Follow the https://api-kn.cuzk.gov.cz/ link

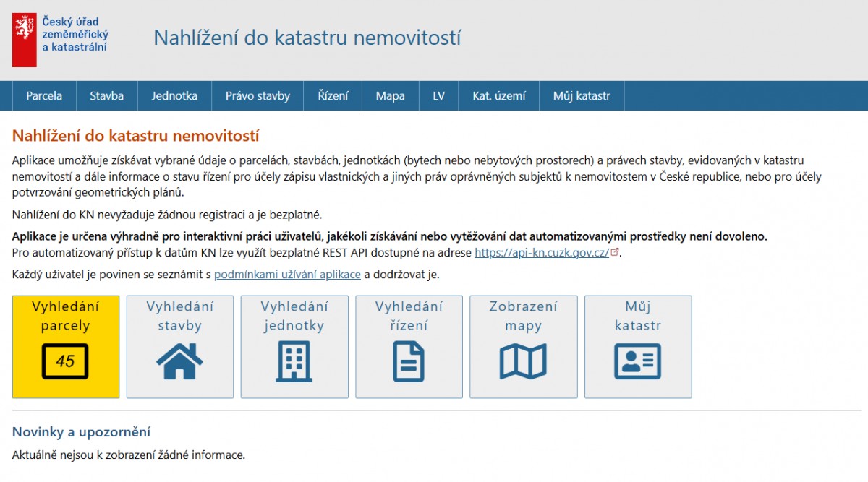pyautogui.click(x=542, y=253)
